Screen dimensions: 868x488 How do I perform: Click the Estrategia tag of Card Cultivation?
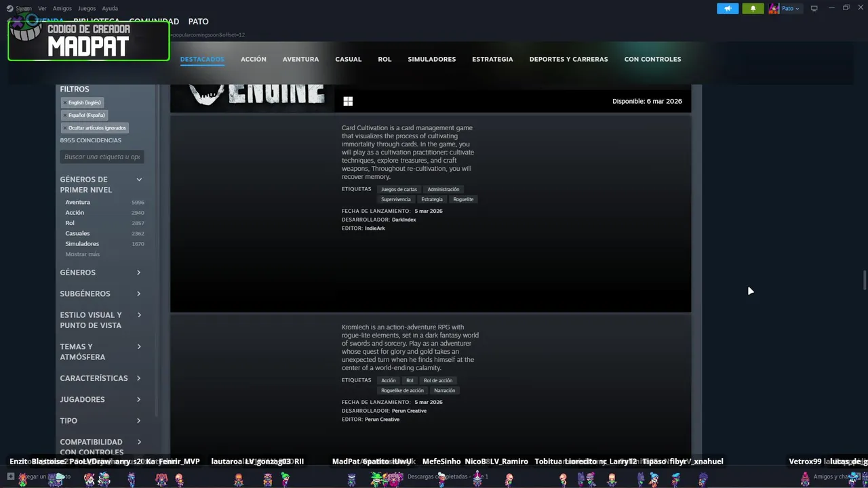pos(432,199)
